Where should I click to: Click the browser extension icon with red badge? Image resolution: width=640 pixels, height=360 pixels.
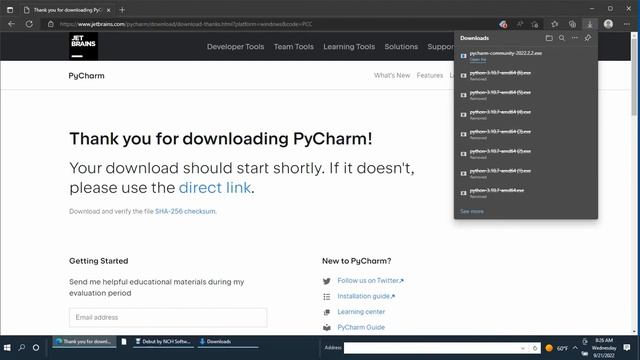(x=503, y=24)
